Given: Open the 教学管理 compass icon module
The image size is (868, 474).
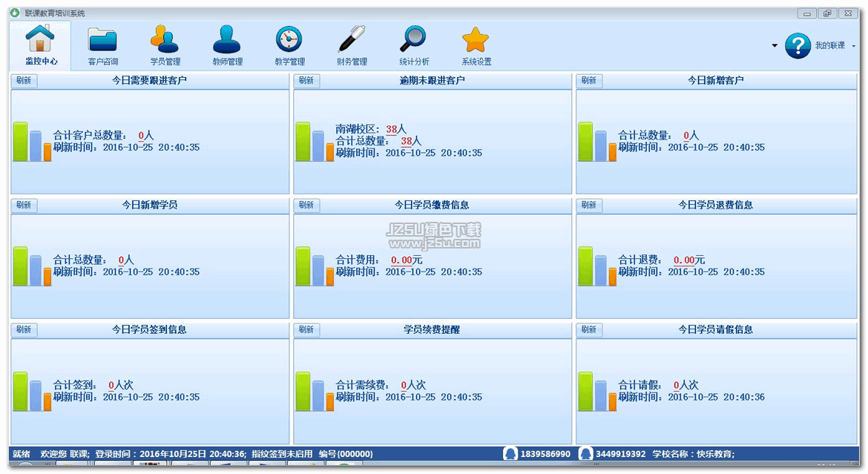Looking at the screenshot, I should (289, 45).
